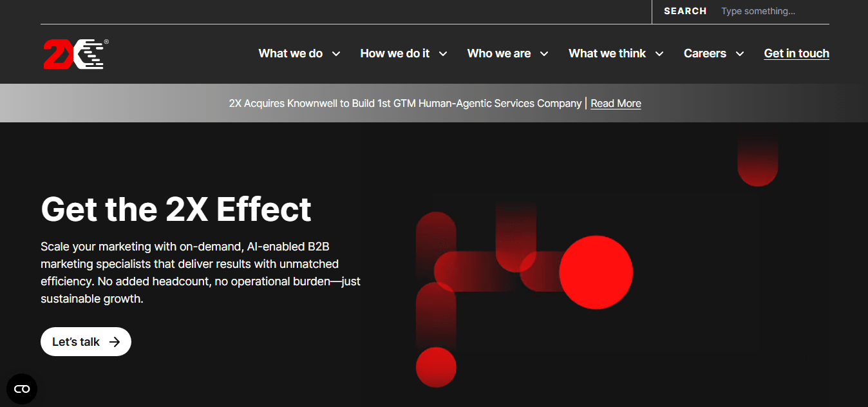Click the Get the 2X Effect heading
The height and width of the screenshot is (407, 868).
[x=176, y=209]
